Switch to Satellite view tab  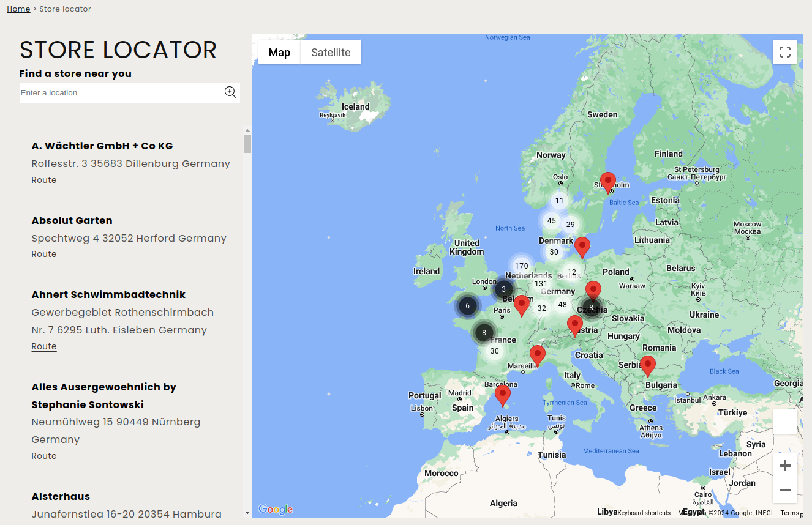(x=331, y=52)
